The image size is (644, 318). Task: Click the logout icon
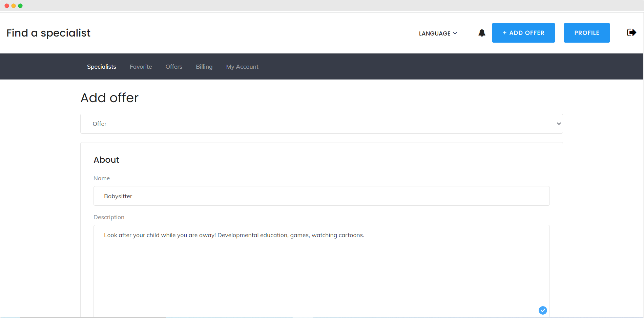tap(631, 32)
